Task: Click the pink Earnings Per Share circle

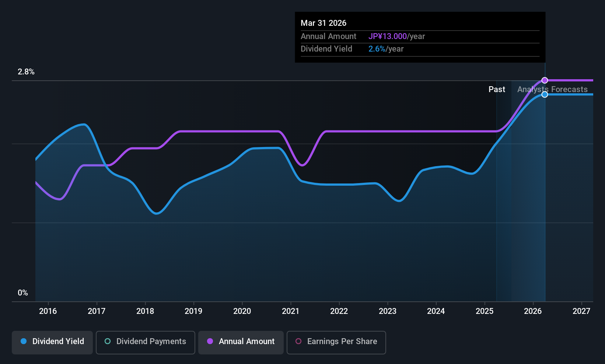Action: click(x=298, y=341)
